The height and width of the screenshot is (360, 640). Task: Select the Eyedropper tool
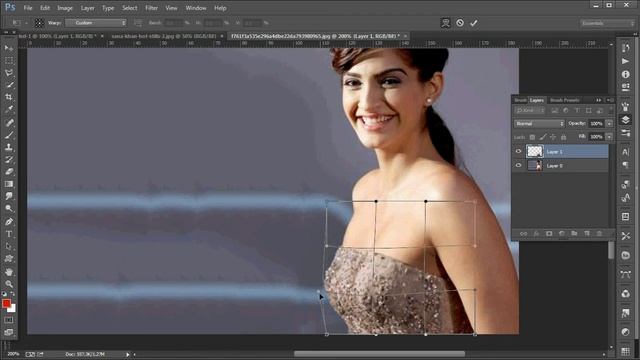pyautogui.click(x=9, y=109)
